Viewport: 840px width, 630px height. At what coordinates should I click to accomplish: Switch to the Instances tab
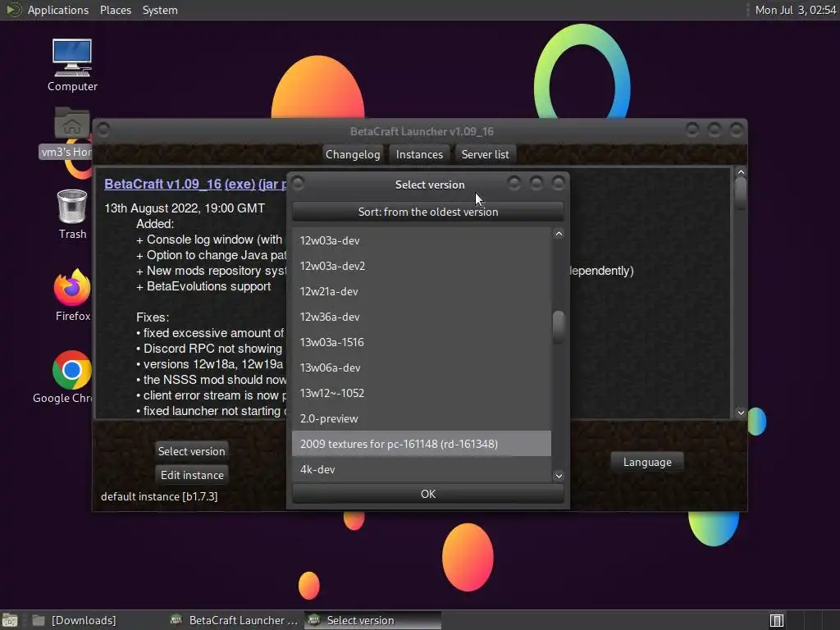(419, 154)
